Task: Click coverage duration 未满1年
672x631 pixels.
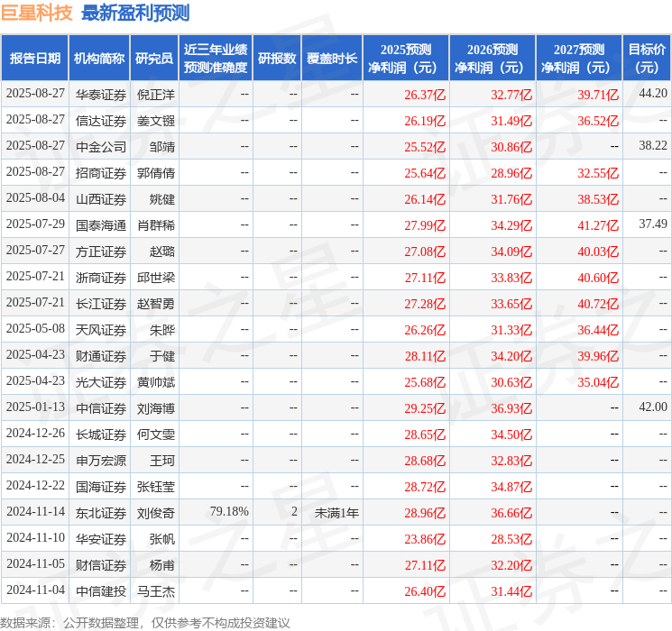Action: pyautogui.click(x=336, y=513)
